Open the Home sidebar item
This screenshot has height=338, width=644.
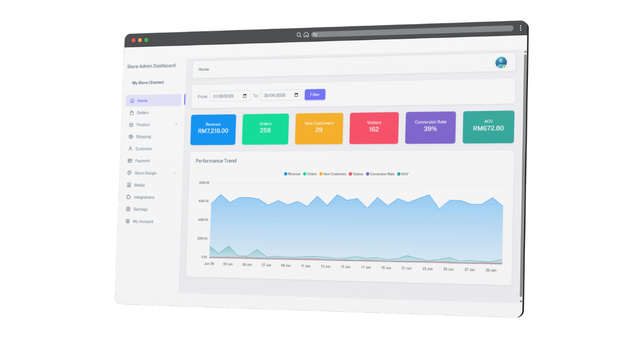click(155, 100)
